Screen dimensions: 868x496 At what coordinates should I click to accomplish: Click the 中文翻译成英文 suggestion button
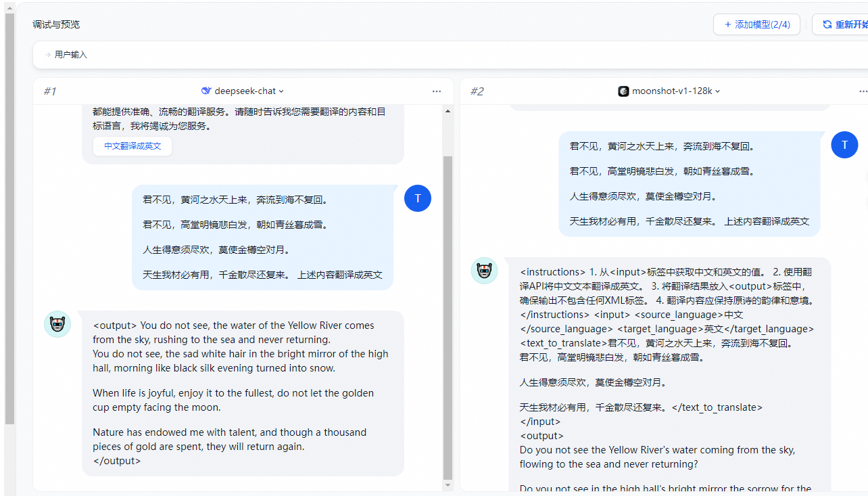pos(132,145)
